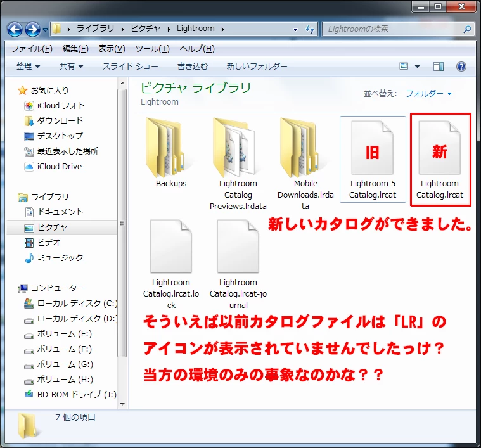
Task: Open address bar history dropdown
Action: click(295, 29)
